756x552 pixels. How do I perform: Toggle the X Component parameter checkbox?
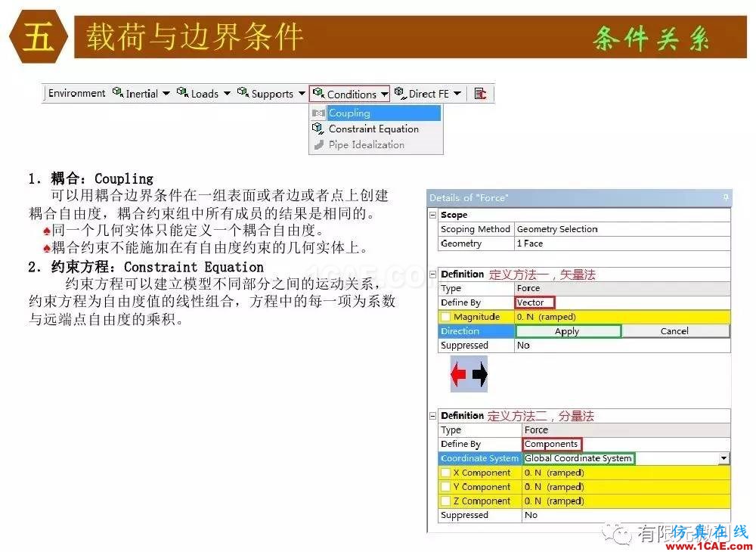coord(445,473)
